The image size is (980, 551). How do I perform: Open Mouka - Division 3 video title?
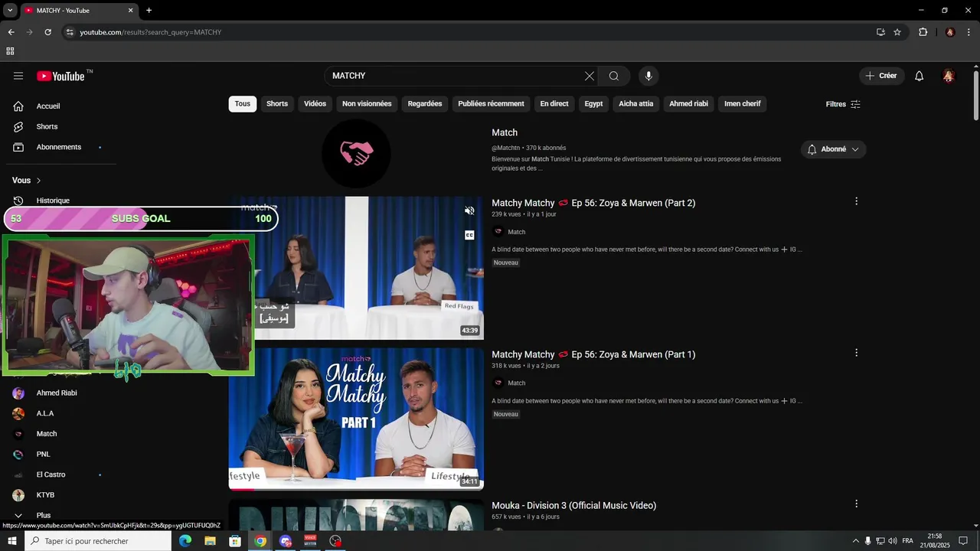[x=573, y=505]
